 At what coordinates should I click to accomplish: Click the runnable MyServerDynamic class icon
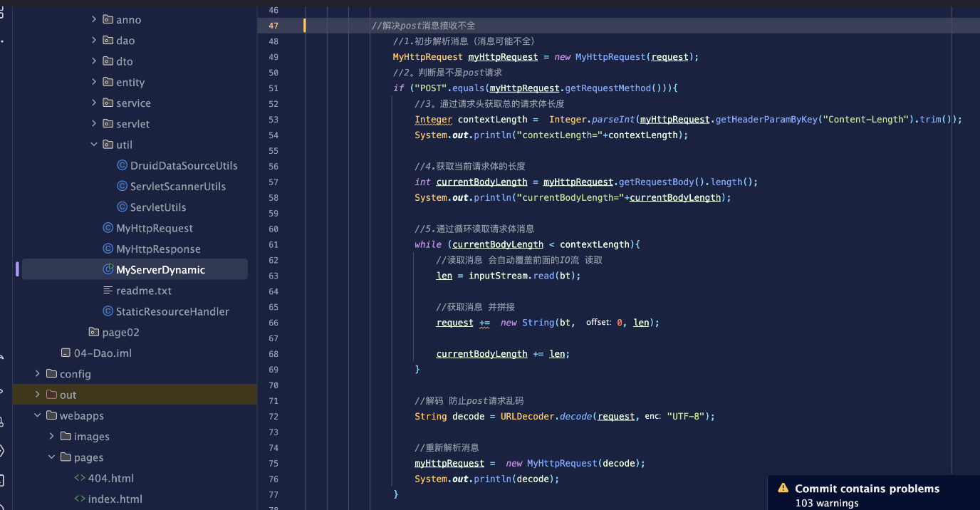(x=108, y=269)
